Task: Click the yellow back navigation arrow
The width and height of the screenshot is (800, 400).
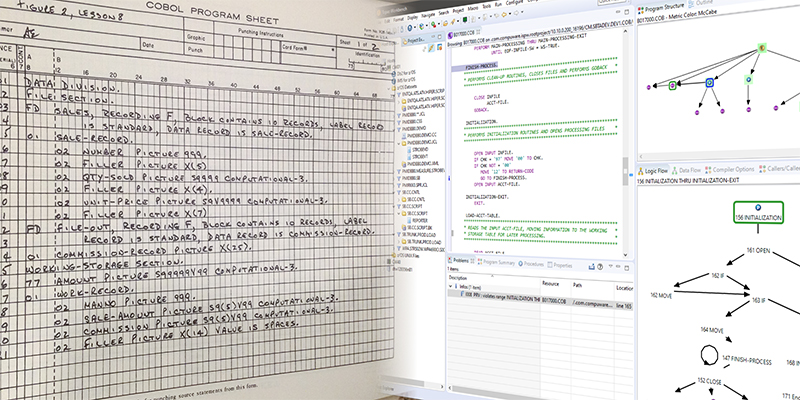Action: coord(504,14)
